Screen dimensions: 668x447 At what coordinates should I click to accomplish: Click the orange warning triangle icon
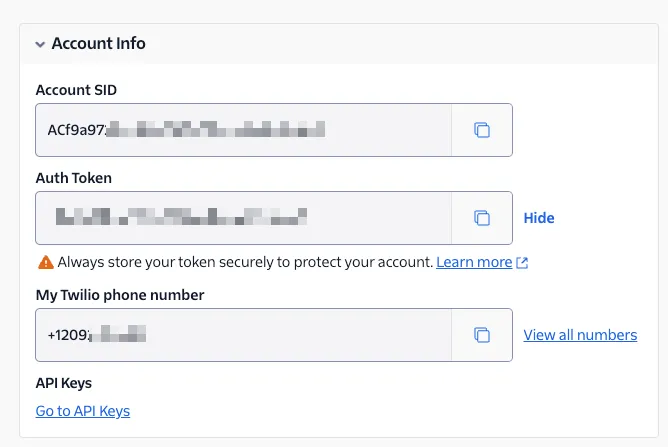point(46,262)
